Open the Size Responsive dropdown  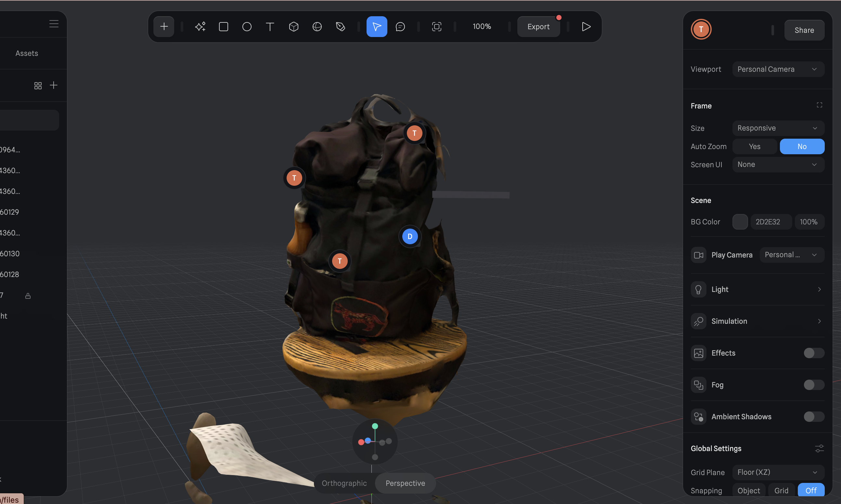point(778,128)
